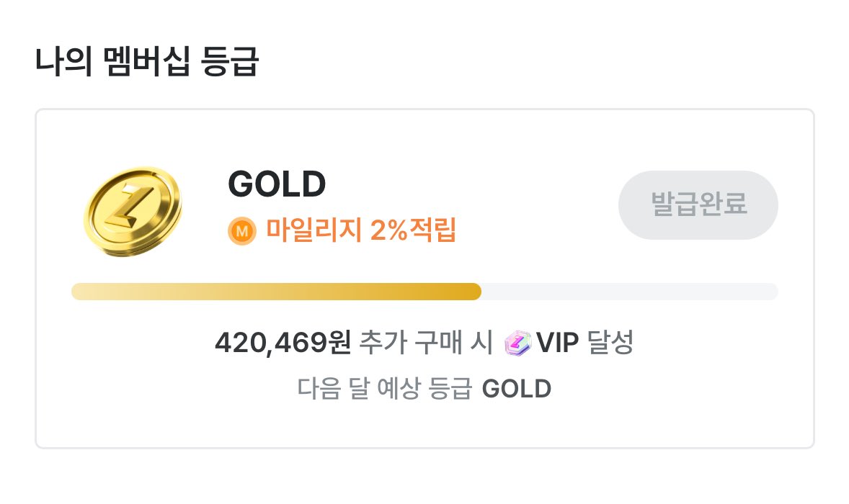Click 다음 달 예상 등급 text
The width and height of the screenshot is (849, 504).
pyautogui.click(x=385, y=388)
